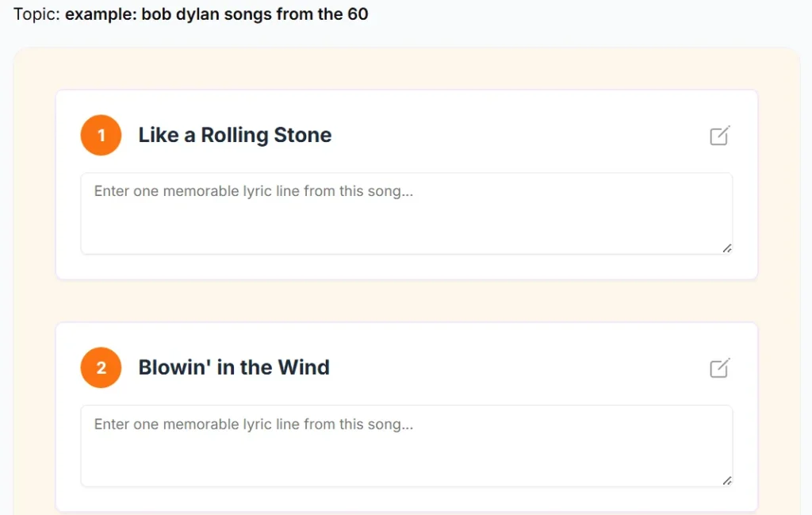Select the "Like a Rolling Stone" song title
Viewport: 812px width, 515px height.
point(235,135)
